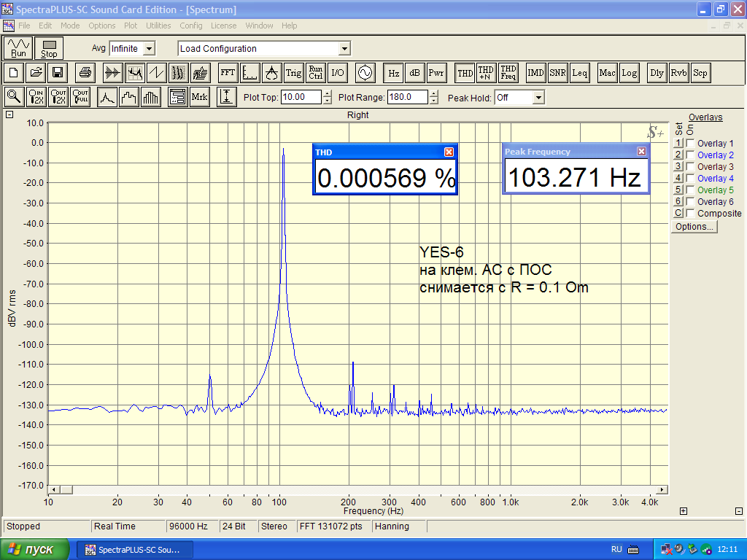Select the Zoom Out Full icon
This screenshot has width=747, height=560.
click(x=80, y=97)
